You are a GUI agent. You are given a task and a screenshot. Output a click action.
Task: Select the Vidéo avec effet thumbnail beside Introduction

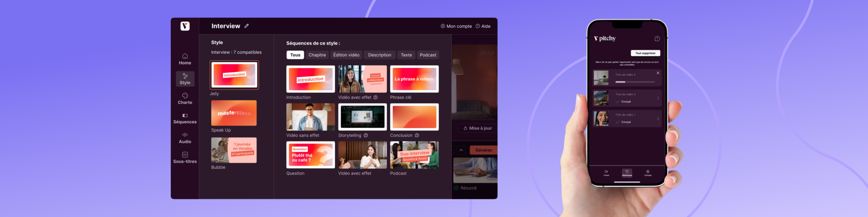362,79
